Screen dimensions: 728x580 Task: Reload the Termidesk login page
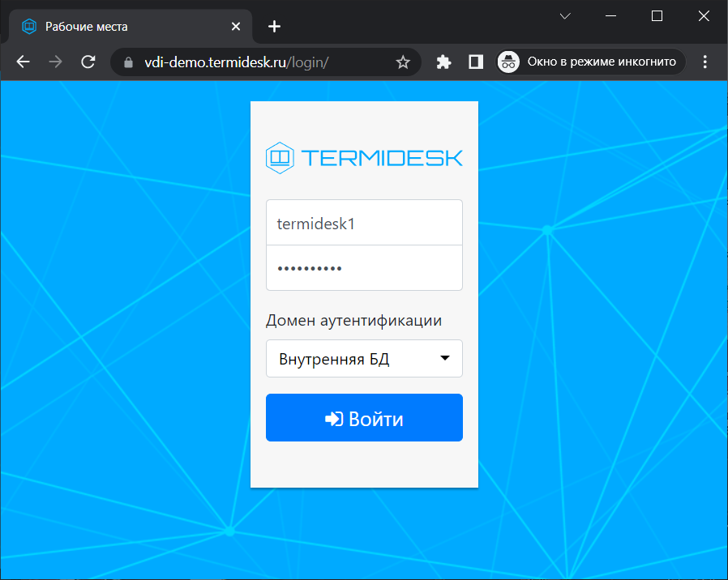pyautogui.click(x=88, y=62)
